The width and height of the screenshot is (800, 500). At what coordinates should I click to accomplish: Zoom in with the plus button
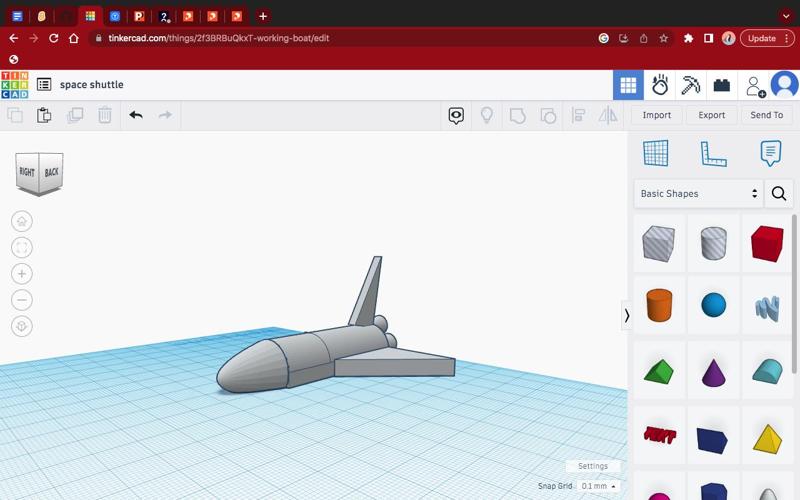(22, 274)
